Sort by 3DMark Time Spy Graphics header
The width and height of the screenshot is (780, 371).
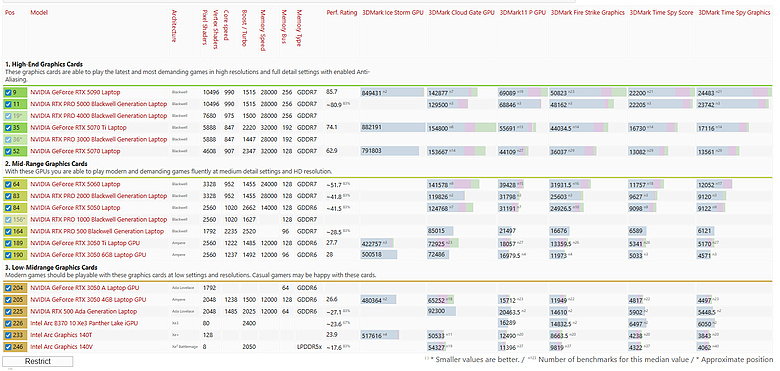tap(734, 12)
